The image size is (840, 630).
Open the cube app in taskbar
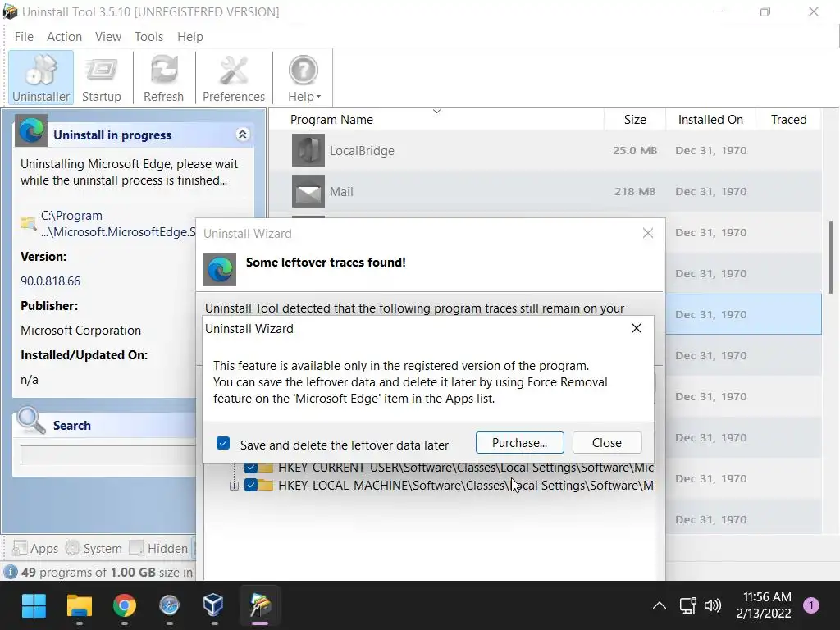click(x=214, y=605)
